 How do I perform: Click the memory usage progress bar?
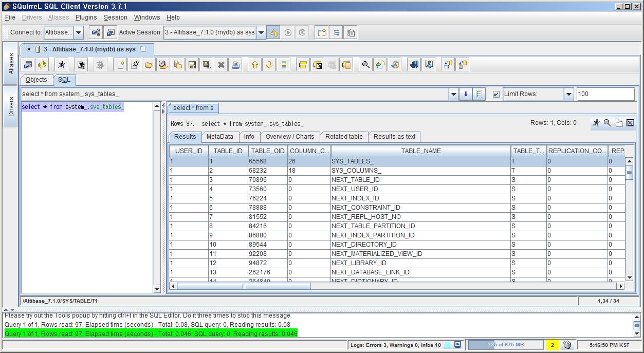pyautogui.click(x=505, y=345)
